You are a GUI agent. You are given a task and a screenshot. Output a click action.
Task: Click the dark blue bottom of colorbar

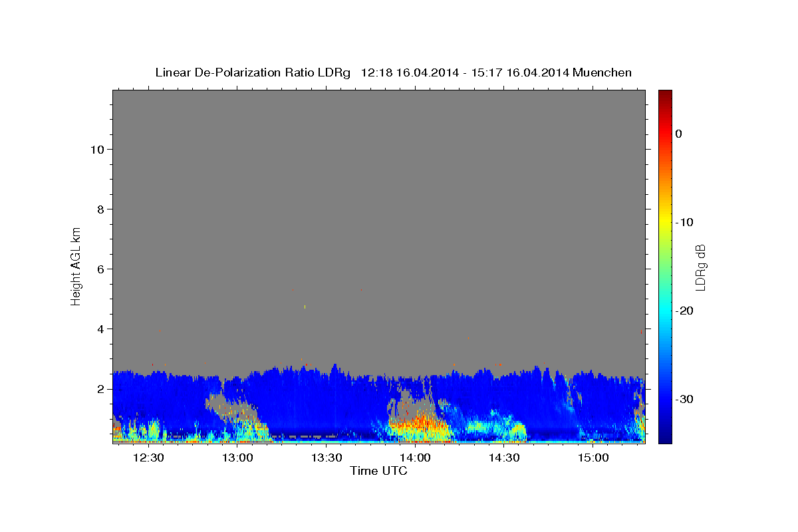665,436
